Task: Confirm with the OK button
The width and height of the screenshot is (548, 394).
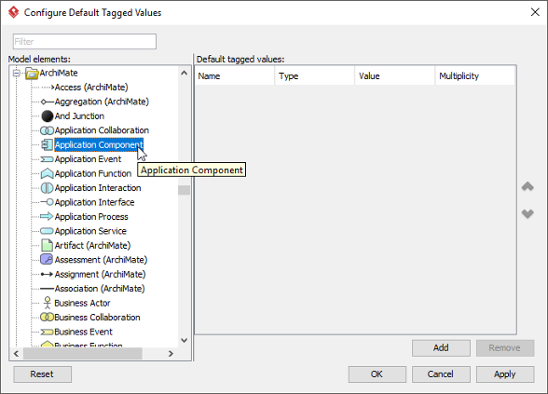Action: click(x=377, y=374)
